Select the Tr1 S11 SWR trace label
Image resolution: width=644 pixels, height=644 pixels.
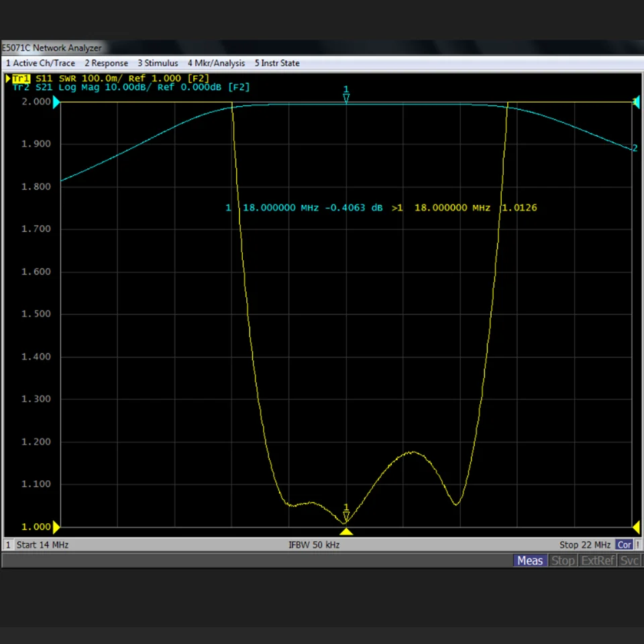111,78
